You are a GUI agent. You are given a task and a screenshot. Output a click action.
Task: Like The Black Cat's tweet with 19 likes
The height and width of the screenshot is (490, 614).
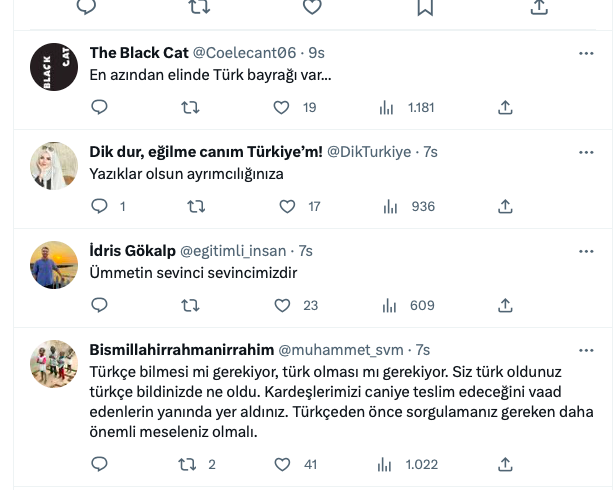pyautogui.click(x=295, y=107)
